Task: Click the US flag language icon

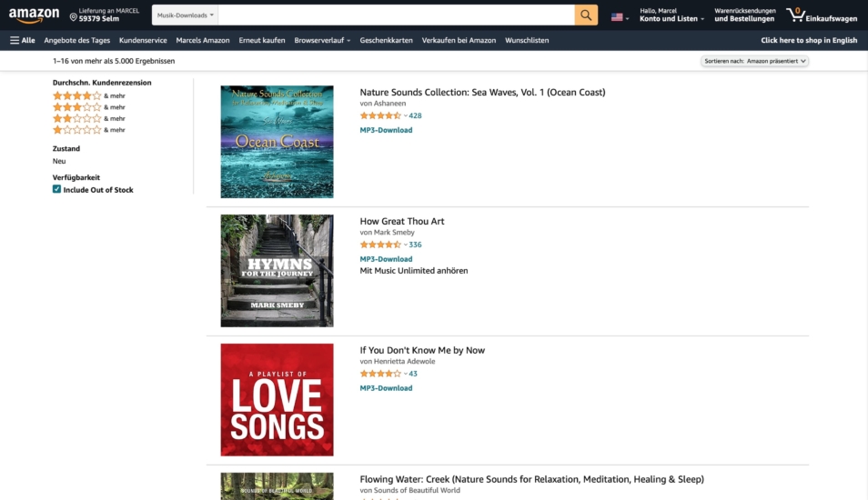Action: [617, 16]
